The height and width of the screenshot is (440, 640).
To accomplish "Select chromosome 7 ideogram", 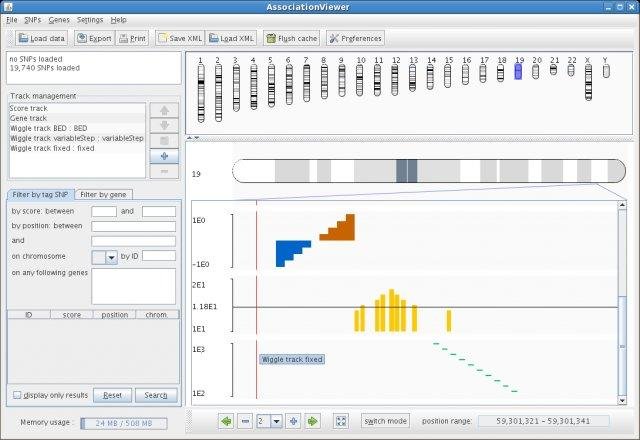I will [x=307, y=83].
